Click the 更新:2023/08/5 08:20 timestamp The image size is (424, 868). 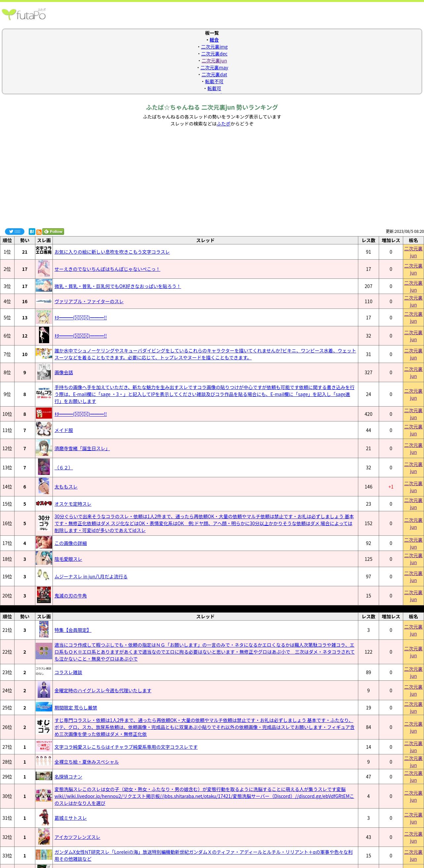(405, 232)
